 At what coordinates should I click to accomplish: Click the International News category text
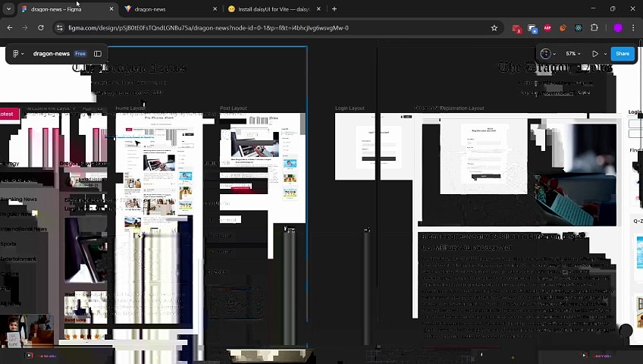point(24,229)
